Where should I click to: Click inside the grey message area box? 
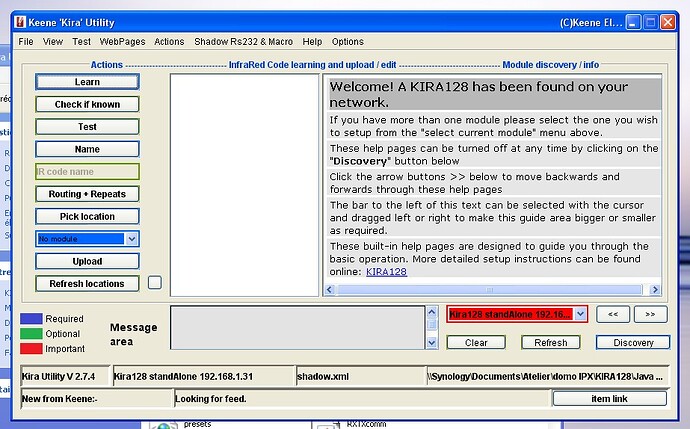point(297,328)
